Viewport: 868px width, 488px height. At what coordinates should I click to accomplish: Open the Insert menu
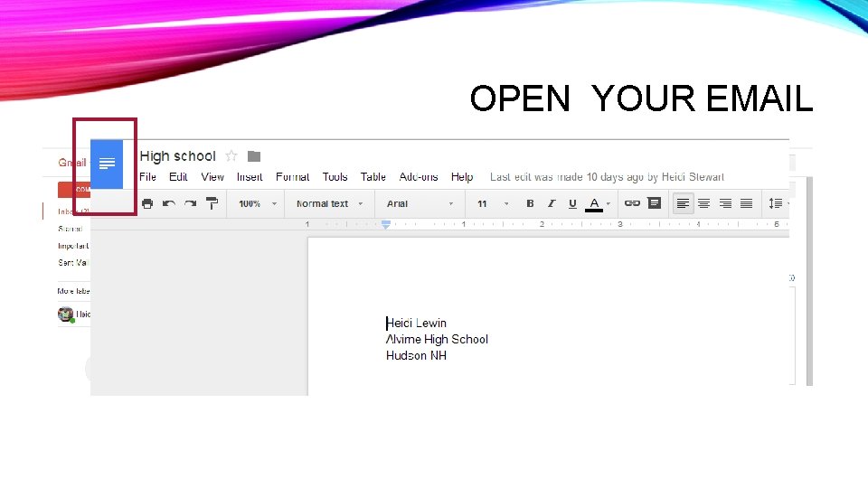point(250,177)
